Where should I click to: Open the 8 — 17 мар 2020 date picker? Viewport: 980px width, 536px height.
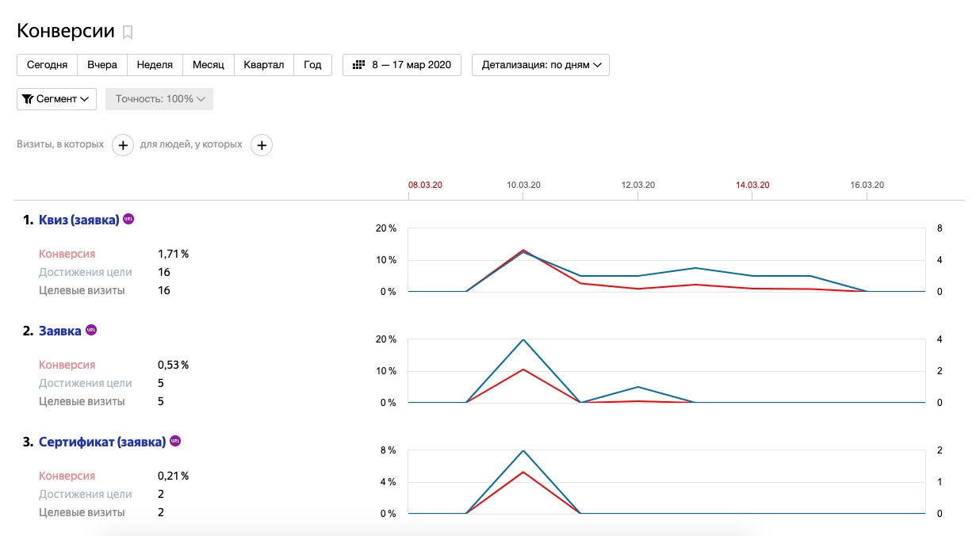402,65
